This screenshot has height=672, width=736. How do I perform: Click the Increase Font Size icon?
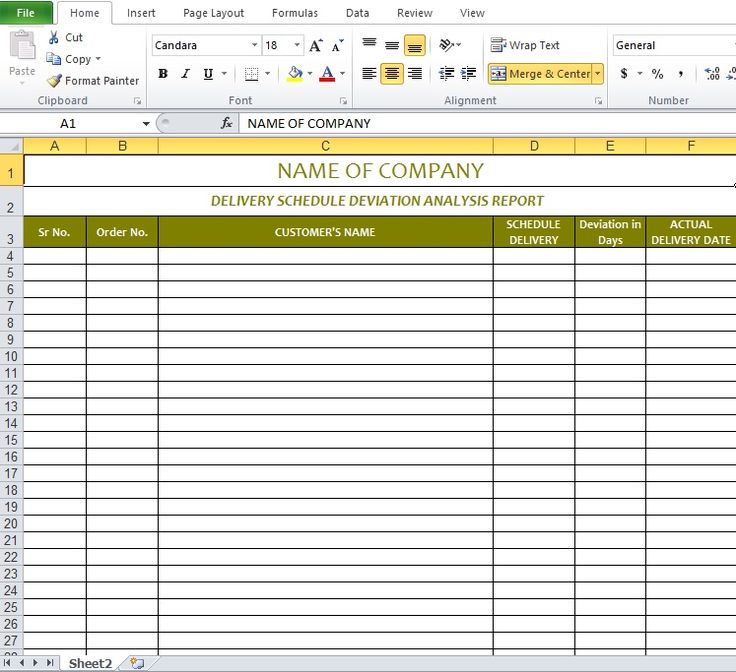tap(316, 46)
